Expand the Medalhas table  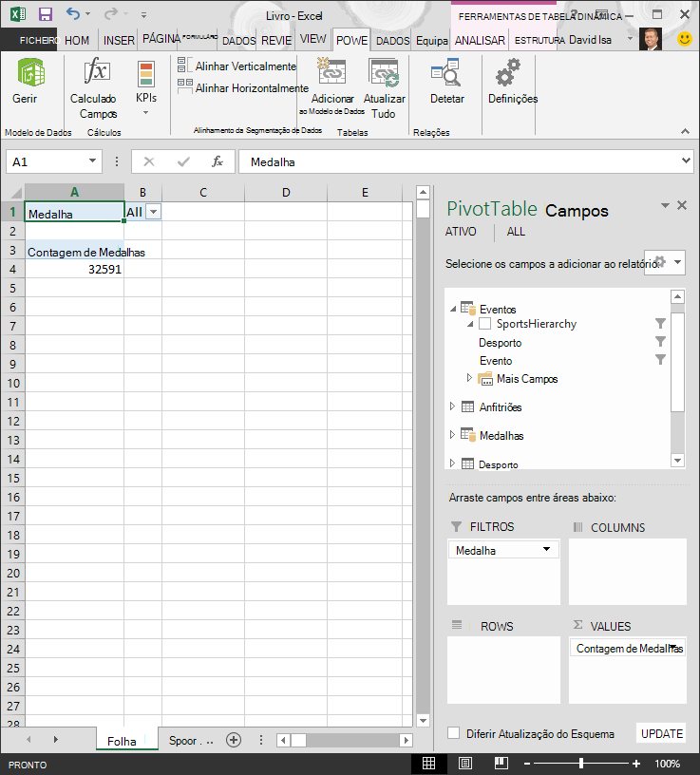coord(452,434)
